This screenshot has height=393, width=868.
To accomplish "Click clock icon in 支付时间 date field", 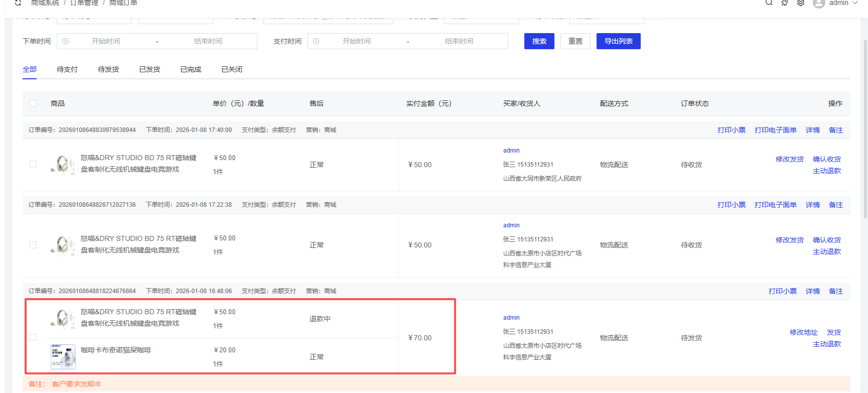I will (316, 41).
